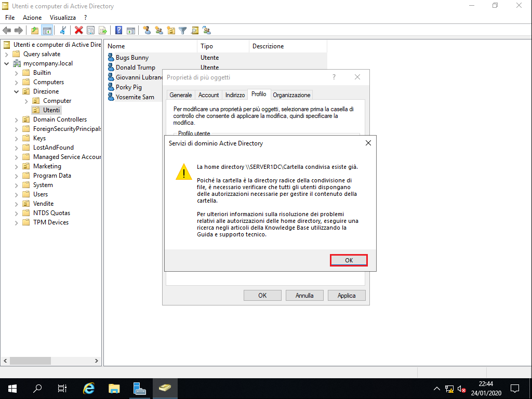
Task: Open the Help question mark icon
Action: [x=118, y=31]
